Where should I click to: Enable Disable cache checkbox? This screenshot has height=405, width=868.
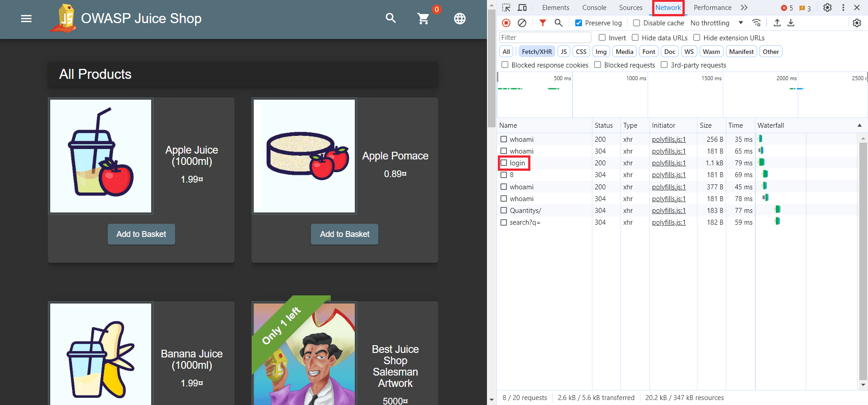636,23
